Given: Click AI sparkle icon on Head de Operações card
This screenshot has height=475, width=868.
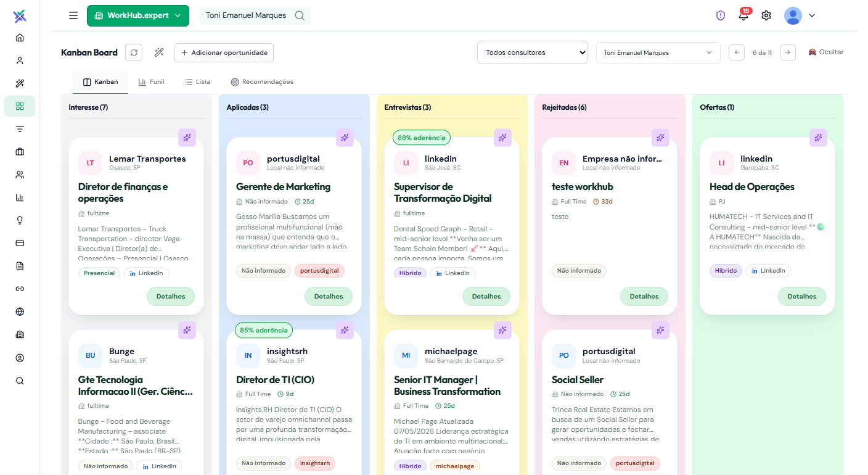Looking at the screenshot, I should [818, 138].
